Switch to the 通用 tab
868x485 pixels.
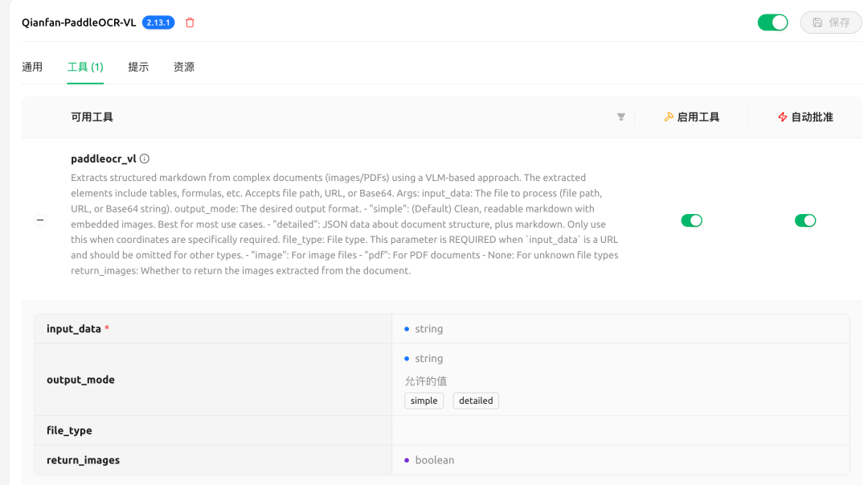32,67
